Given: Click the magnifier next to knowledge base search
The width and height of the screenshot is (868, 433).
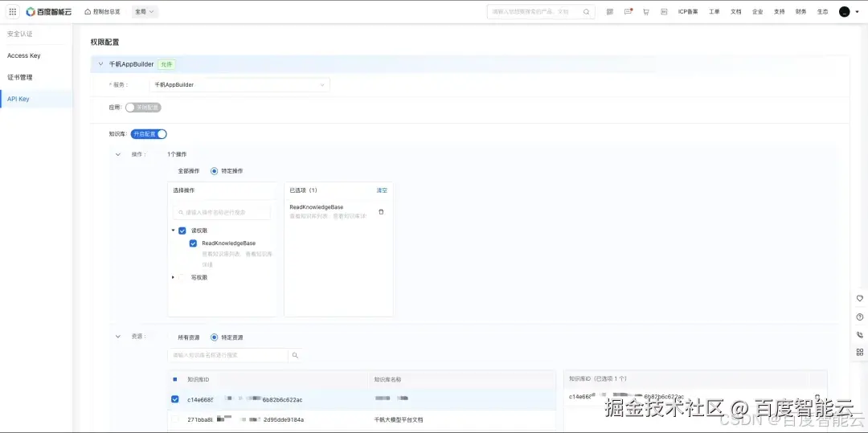Looking at the screenshot, I should (295, 355).
